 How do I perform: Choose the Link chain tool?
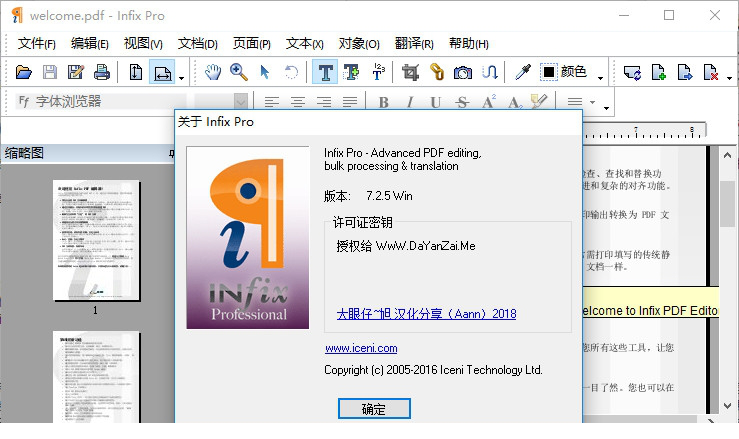[437, 72]
